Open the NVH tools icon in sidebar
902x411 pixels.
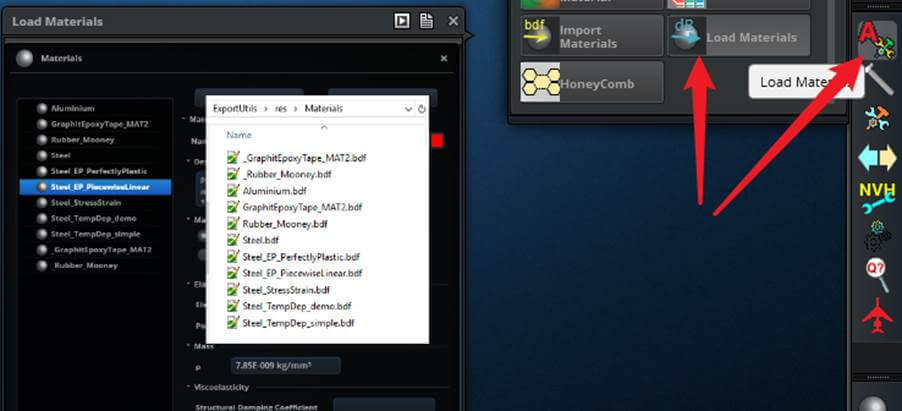coord(877,197)
